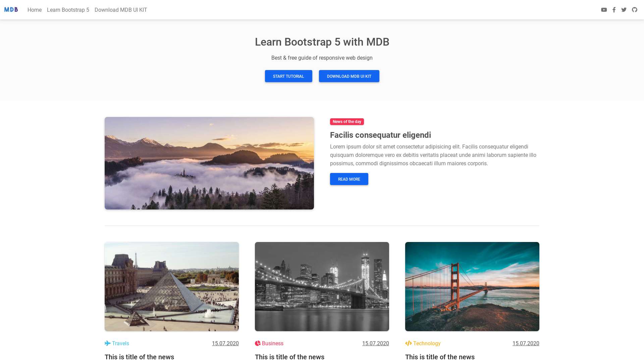Image resolution: width=644 pixels, height=362 pixels.
Task: Click the DOWNLOAD MDB UI KIT button
Action: 349,76
